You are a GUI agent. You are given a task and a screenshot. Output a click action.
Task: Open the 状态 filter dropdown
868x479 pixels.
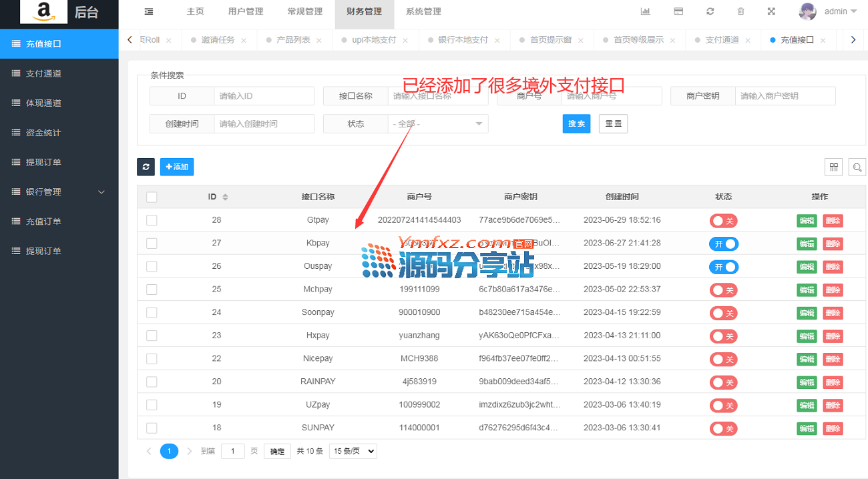pos(437,124)
